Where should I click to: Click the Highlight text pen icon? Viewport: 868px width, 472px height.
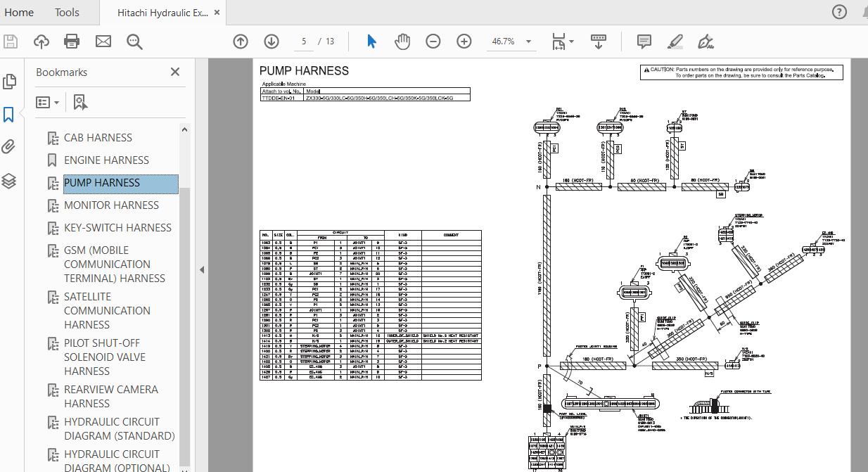click(x=675, y=42)
